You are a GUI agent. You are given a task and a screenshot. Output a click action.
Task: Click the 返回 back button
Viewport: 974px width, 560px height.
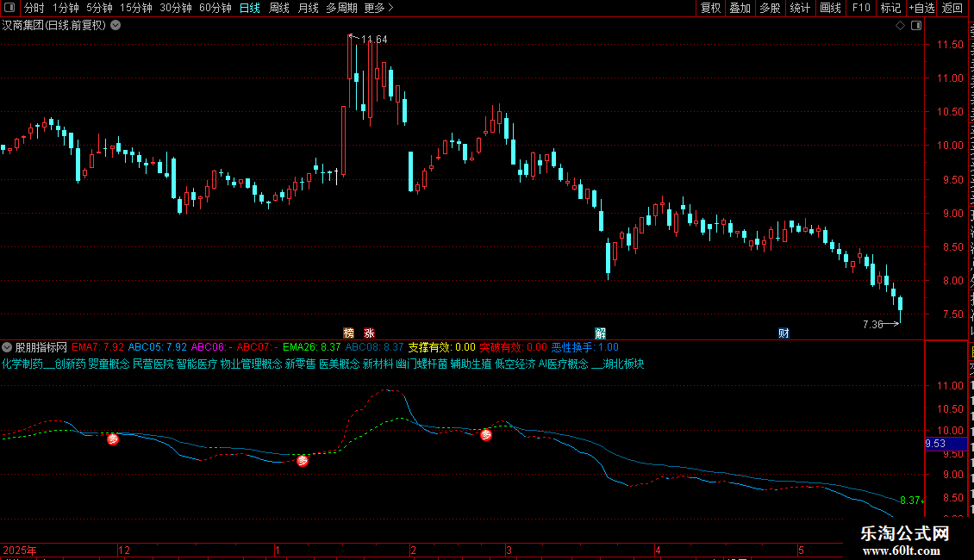[952, 8]
